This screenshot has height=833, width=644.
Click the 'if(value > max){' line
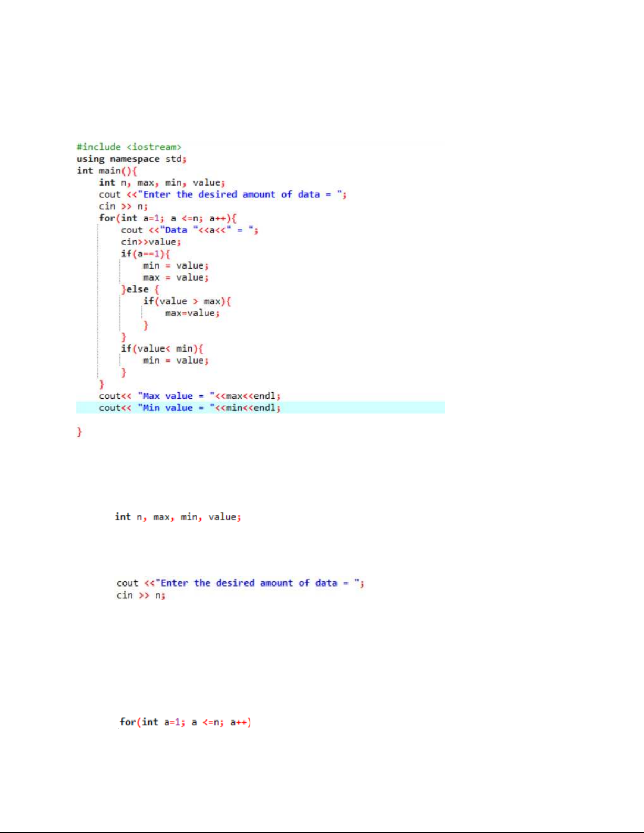click(187, 301)
